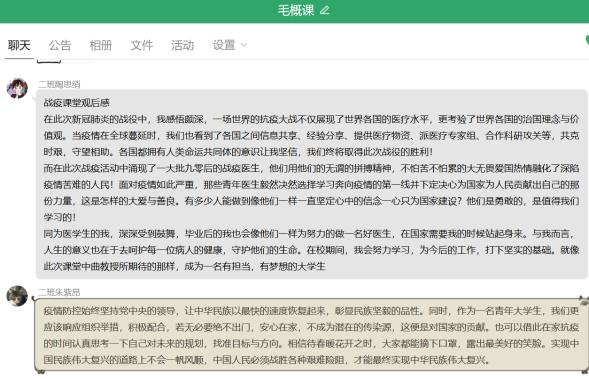This screenshot has height=379, width=589.
Task: Select the parchment message bubble from 二班朱紫昂
Action: click(311, 335)
